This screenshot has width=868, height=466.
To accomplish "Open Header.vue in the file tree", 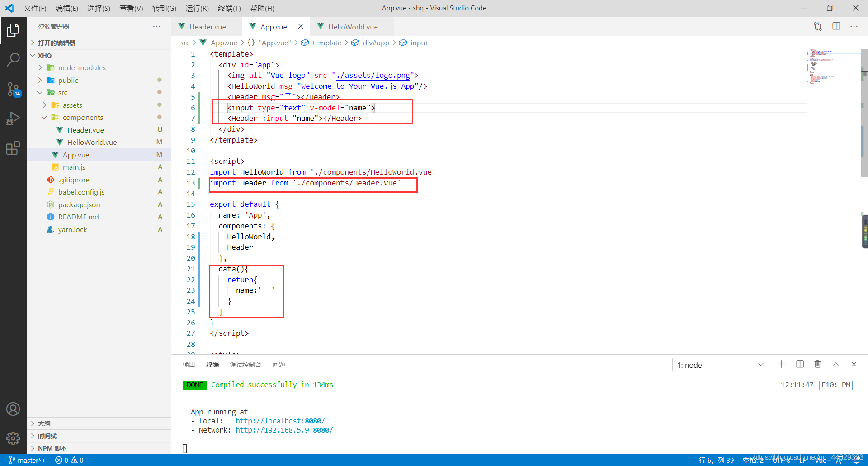I will [99, 130].
